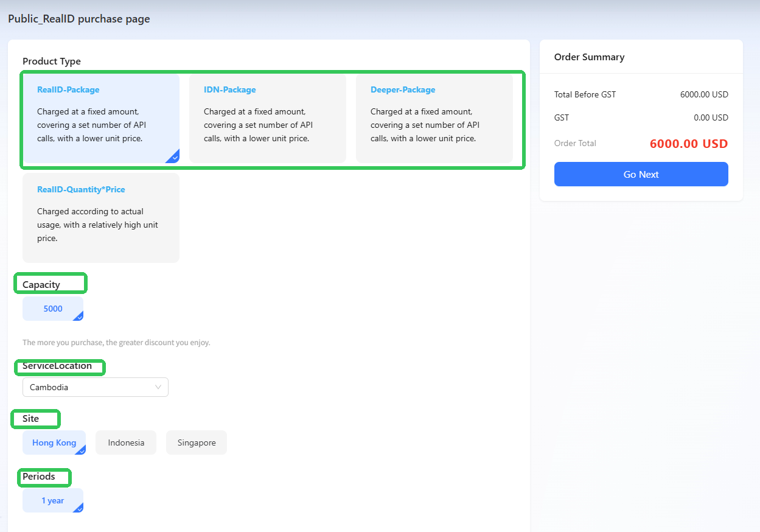Click the red Order Total amount
Viewport: 760px width, 532px height.
click(688, 144)
